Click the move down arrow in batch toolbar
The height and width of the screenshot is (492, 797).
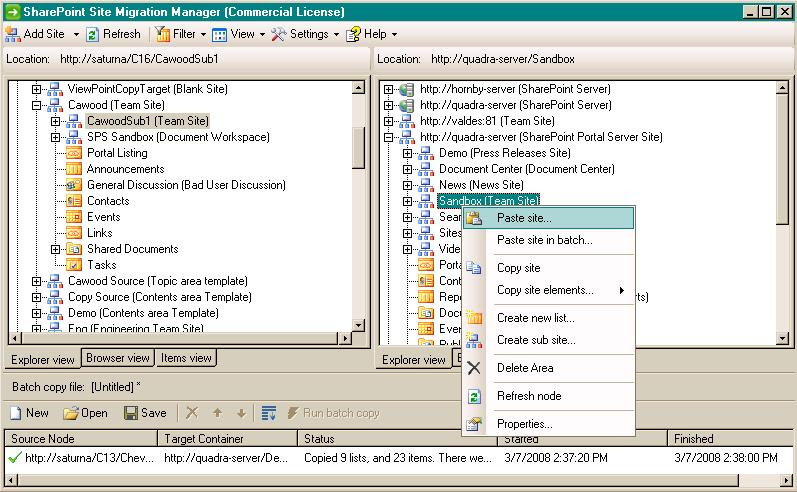pos(241,413)
